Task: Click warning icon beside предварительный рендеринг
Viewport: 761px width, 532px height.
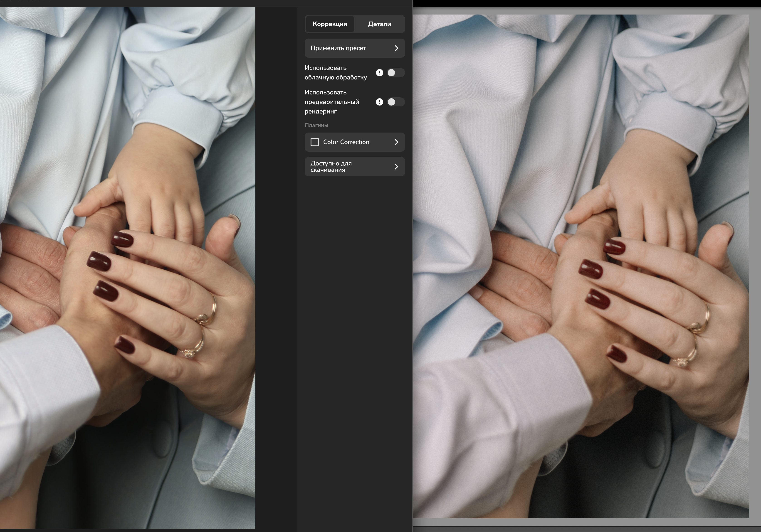Action: 380,102
